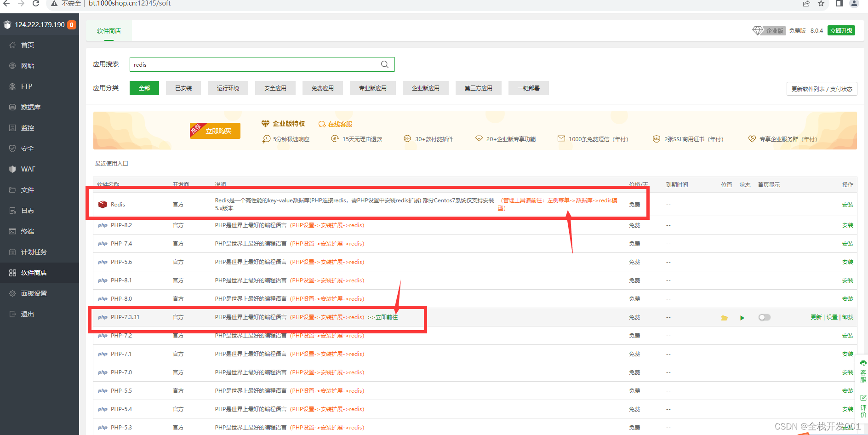Click the browser side panel icon
868x435 pixels.
click(839, 4)
